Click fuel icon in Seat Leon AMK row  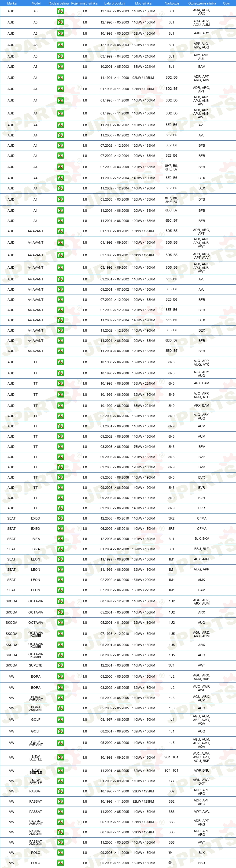[60, 579]
